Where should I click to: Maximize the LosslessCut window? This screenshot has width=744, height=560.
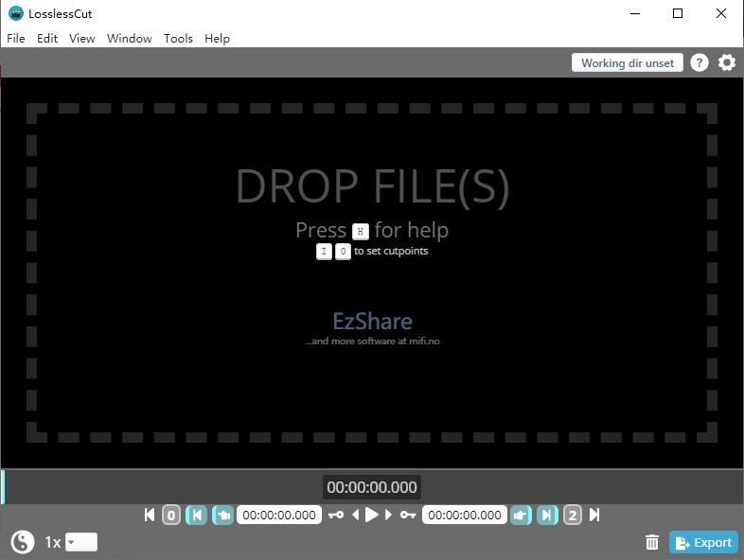click(678, 13)
